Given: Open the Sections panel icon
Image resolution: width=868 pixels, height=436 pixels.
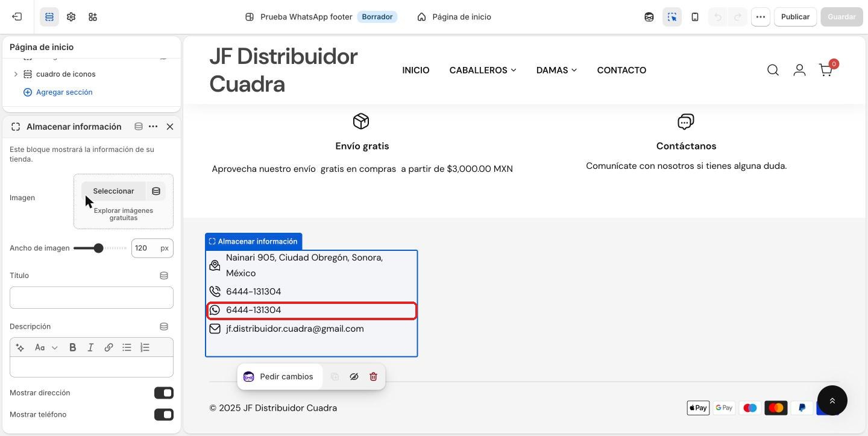Looking at the screenshot, I should pyautogui.click(x=49, y=17).
